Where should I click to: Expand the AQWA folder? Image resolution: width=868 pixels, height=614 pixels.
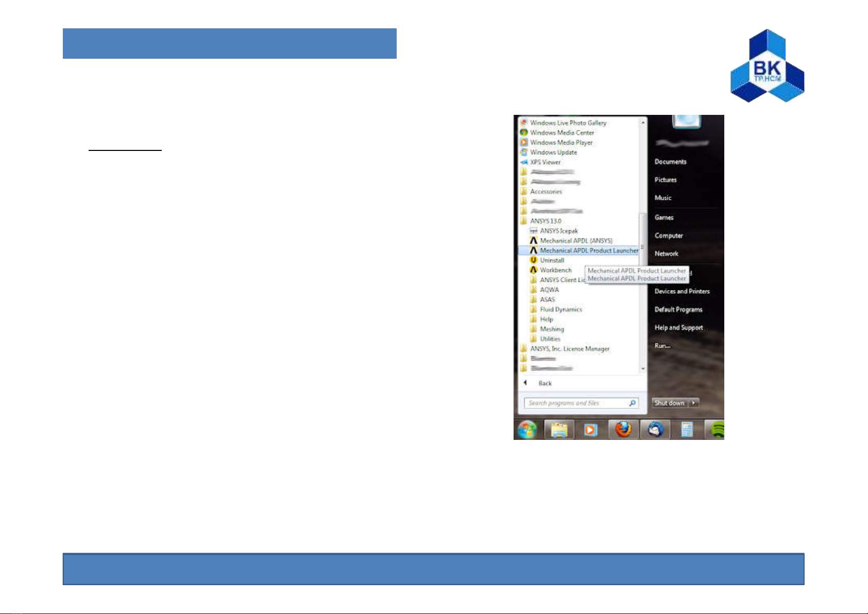(x=544, y=289)
